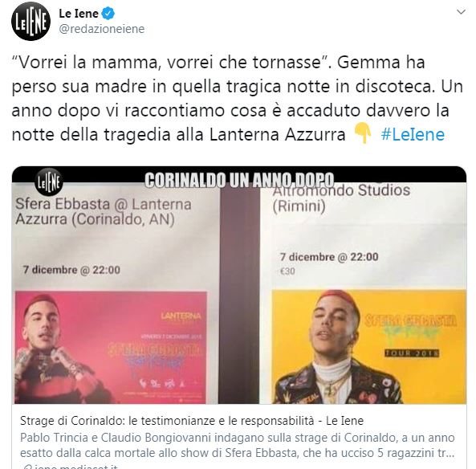Image resolution: width=476 pixels, height=469 pixels.
Task: Open the @redazioneiene handle
Action: coord(101,29)
